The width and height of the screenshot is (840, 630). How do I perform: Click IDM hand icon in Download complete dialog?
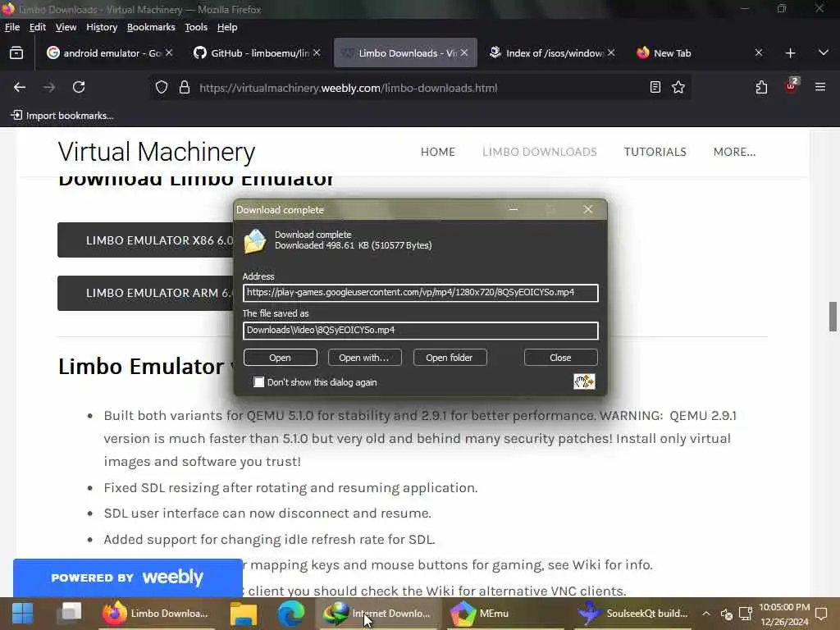click(x=584, y=381)
